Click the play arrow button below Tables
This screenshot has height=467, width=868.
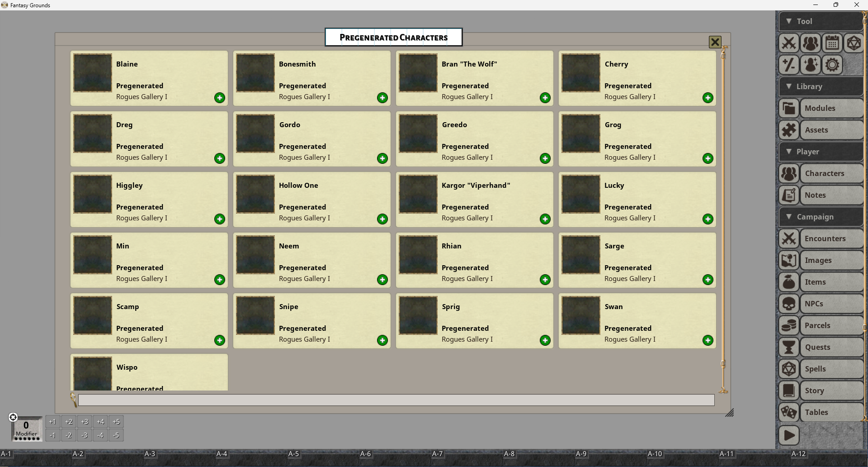789,435
